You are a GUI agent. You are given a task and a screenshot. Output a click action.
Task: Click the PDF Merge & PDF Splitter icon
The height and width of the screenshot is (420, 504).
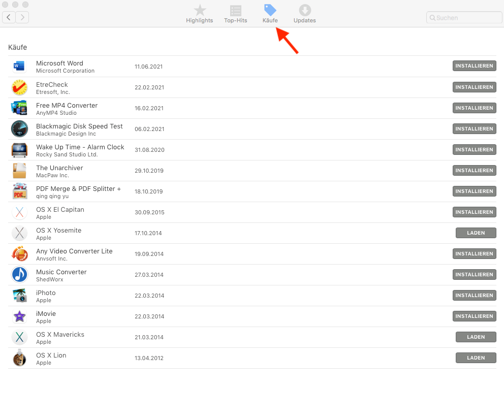[x=20, y=191]
